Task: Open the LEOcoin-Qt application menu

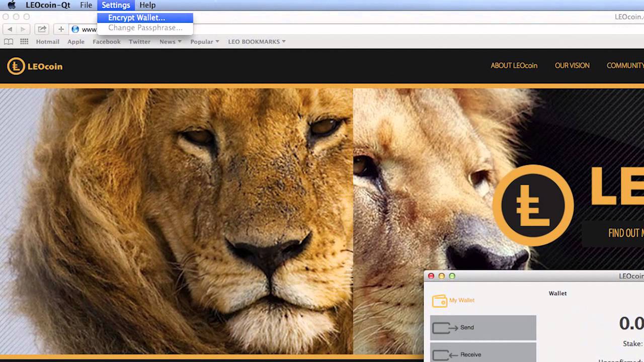Action: click(48, 5)
